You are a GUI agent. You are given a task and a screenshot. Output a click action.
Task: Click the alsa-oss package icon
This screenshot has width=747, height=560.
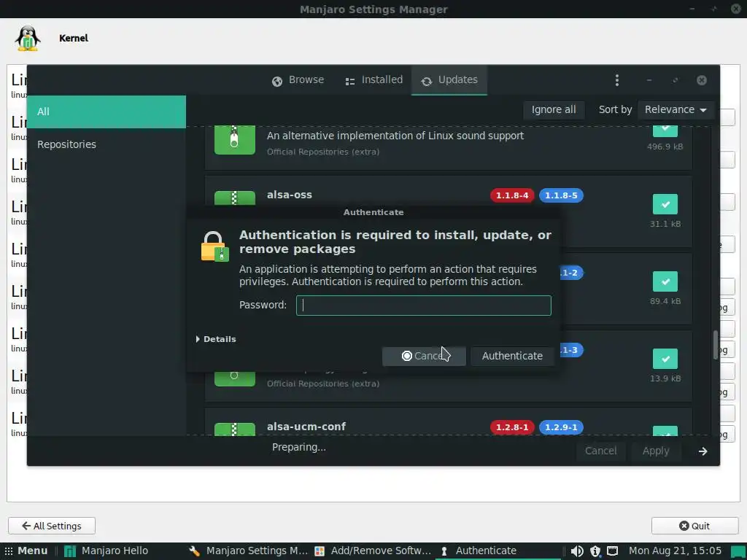(x=235, y=198)
